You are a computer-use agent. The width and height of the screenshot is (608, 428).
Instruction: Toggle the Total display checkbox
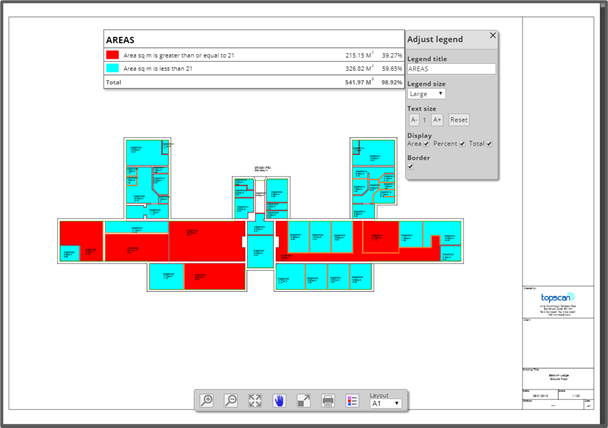tap(490, 144)
